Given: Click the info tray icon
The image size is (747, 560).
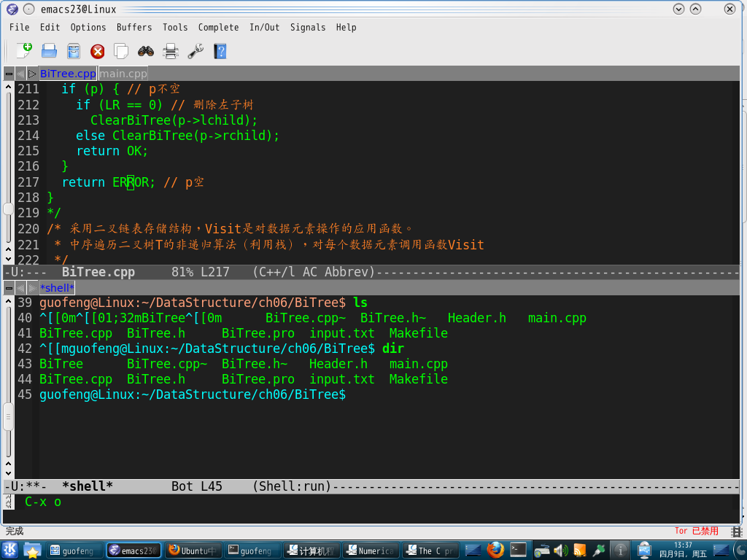Looking at the screenshot, I should pos(620,551).
